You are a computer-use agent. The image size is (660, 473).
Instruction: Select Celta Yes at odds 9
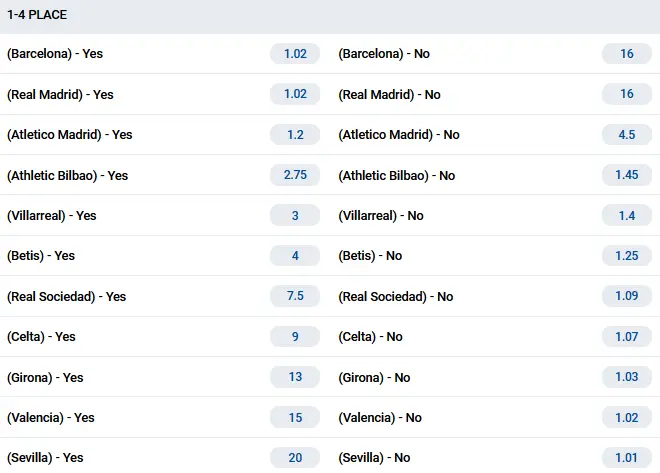(x=295, y=337)
